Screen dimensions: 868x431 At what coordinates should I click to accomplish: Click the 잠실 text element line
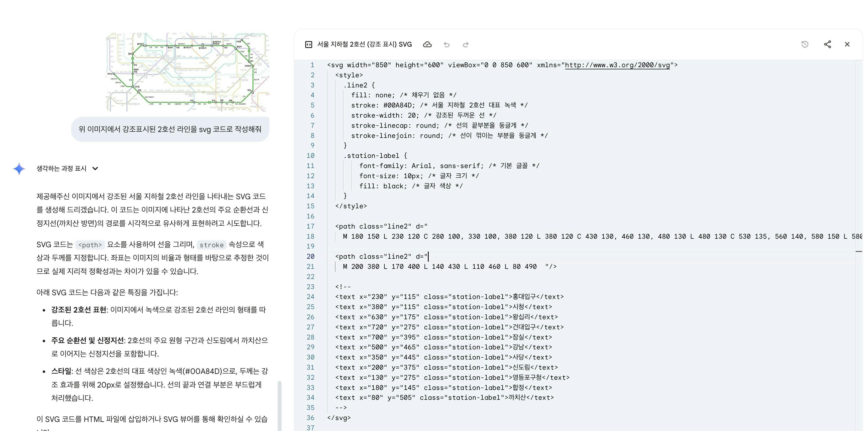(443, 337)
